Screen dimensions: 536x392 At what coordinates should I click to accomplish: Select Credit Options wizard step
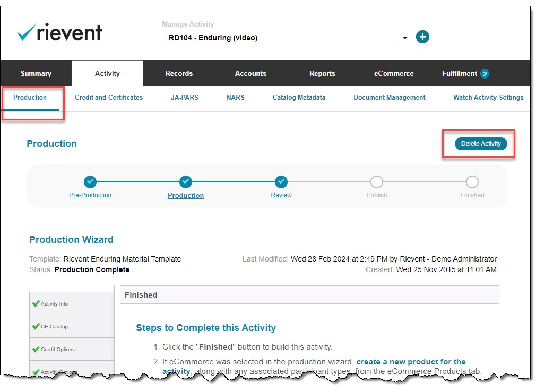pos(72,349)
